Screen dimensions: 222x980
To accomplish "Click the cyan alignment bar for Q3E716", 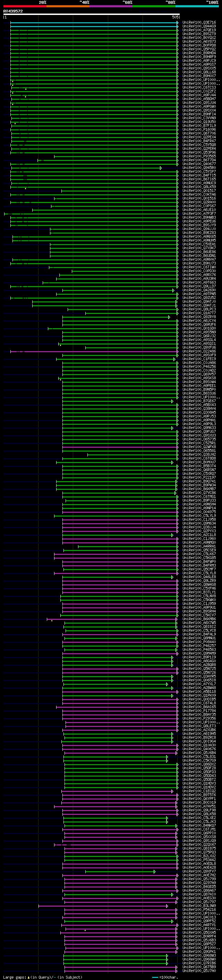I will tap(94, 23).
